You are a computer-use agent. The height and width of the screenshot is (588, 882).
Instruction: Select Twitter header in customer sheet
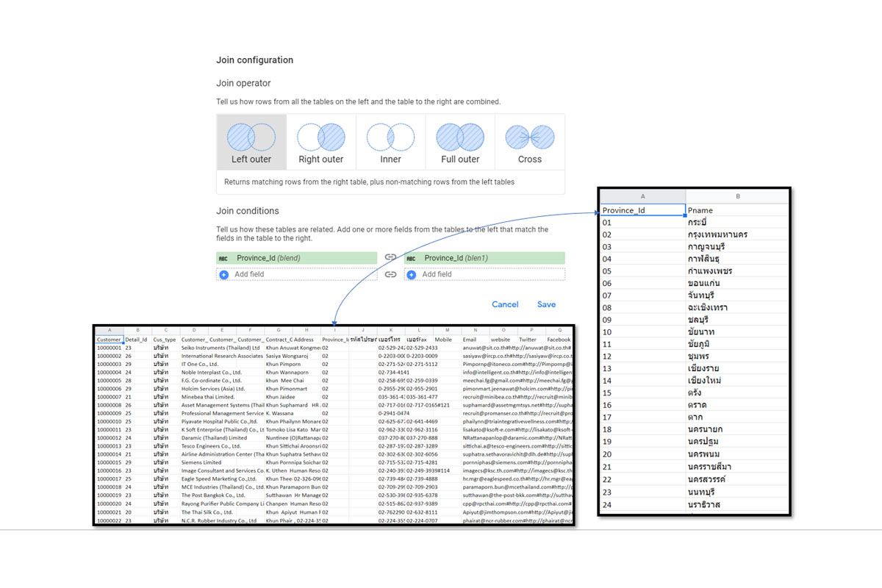[x=531, y=340]
